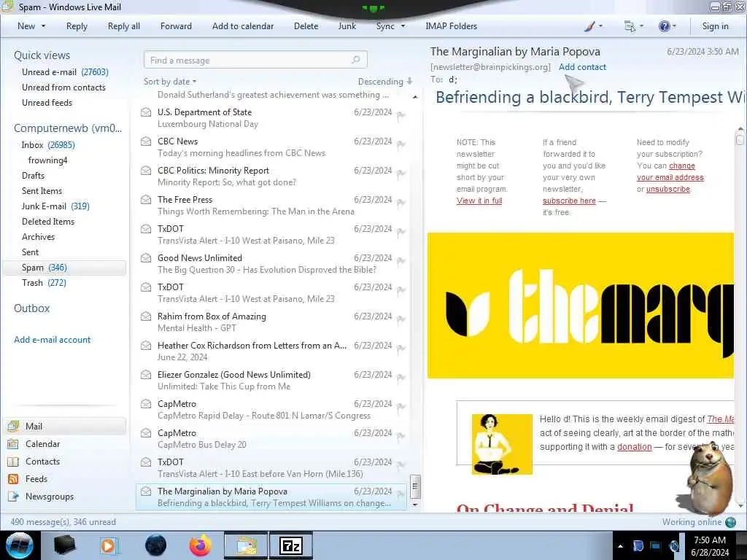Viewport: 747px width, 560px height.
Task: Click envelope icon of The Free Press message
Action: point(146,200)
